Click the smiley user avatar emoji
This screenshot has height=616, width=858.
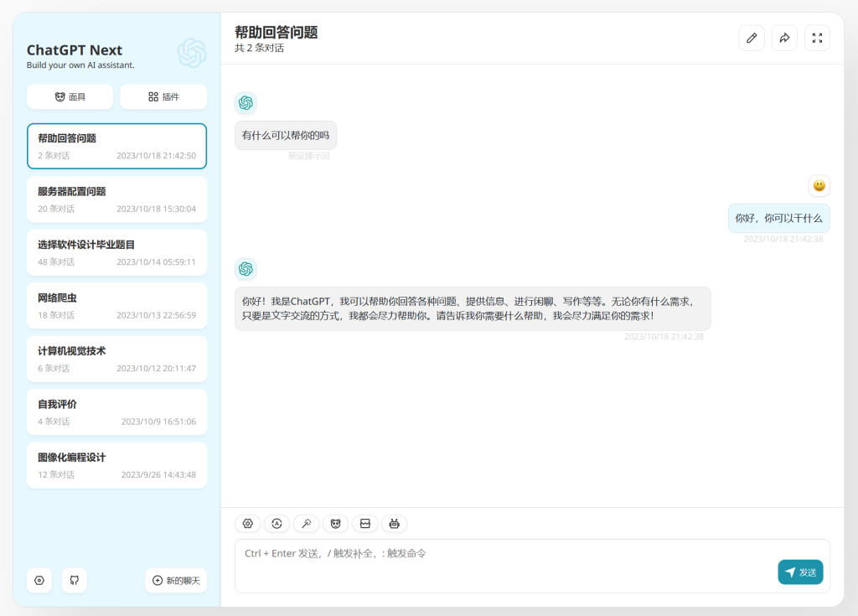point(819,186)
